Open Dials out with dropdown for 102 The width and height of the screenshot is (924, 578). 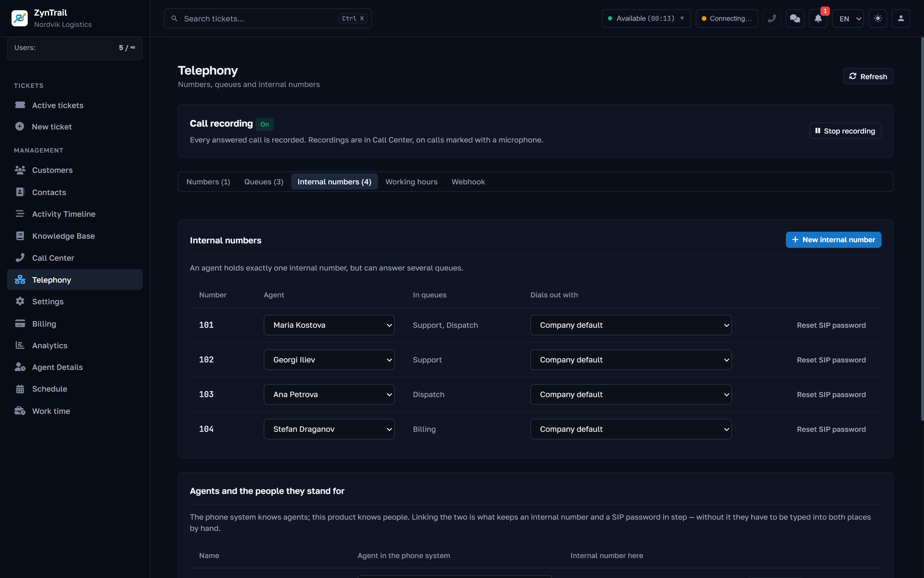631,360
